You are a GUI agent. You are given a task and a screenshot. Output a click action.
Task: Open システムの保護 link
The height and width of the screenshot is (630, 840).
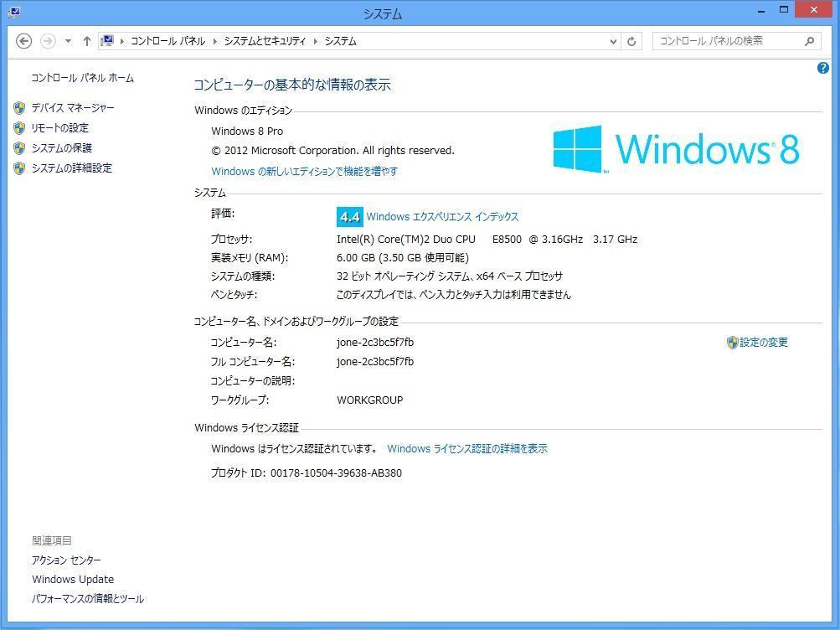tap(62, 147)
